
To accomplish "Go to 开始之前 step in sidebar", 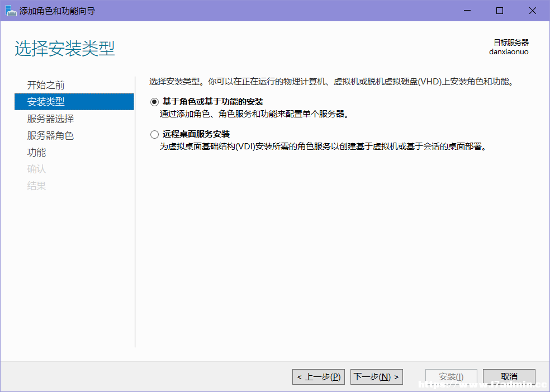I will [46, 85].
